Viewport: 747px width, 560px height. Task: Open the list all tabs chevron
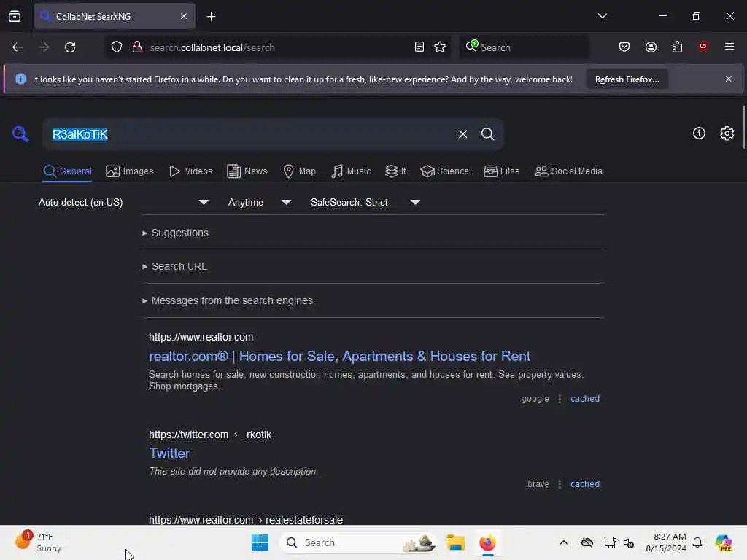click(x=602, y=16)
